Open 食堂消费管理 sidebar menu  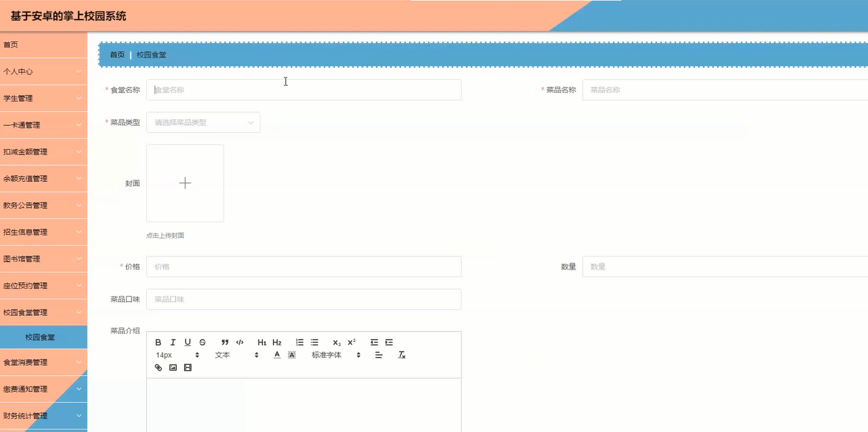44,362
